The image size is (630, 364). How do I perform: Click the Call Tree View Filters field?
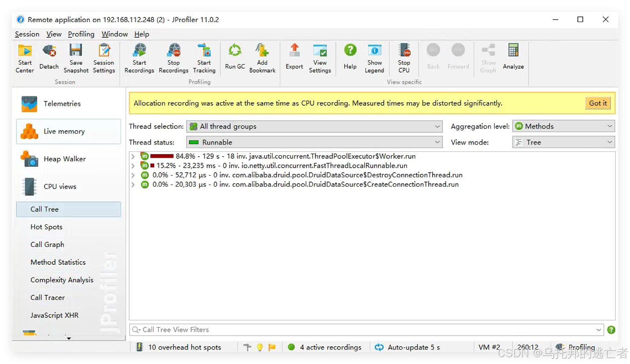tap(367, 330)
